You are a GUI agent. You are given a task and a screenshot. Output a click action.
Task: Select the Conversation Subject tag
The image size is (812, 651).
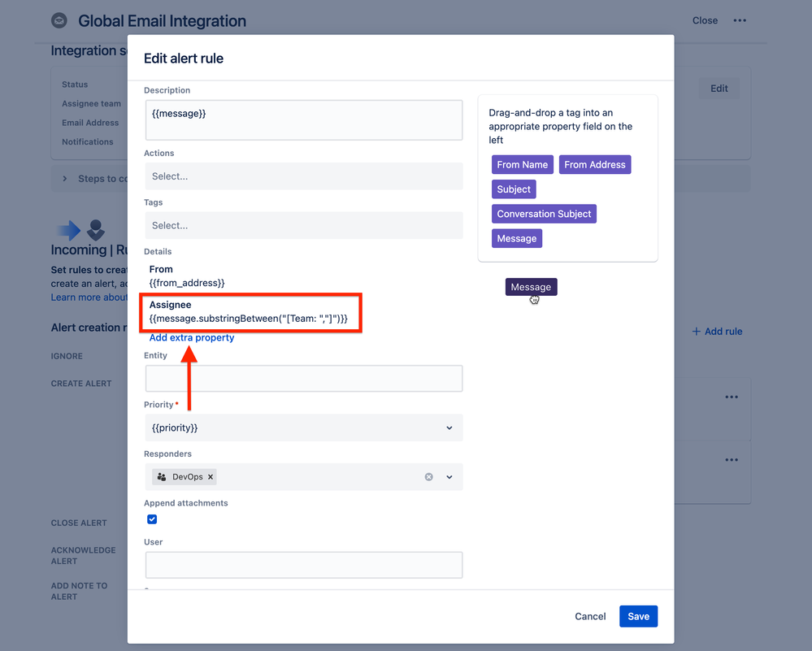coord(544,214)
